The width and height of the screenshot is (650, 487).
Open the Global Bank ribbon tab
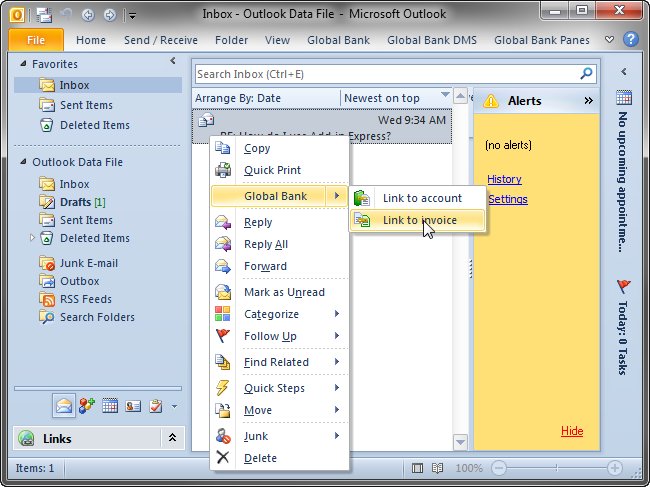(338, 40)
